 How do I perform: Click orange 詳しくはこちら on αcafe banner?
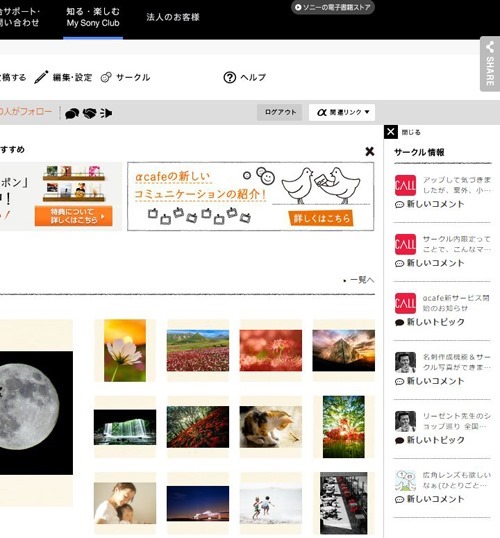tap(321, 218)
